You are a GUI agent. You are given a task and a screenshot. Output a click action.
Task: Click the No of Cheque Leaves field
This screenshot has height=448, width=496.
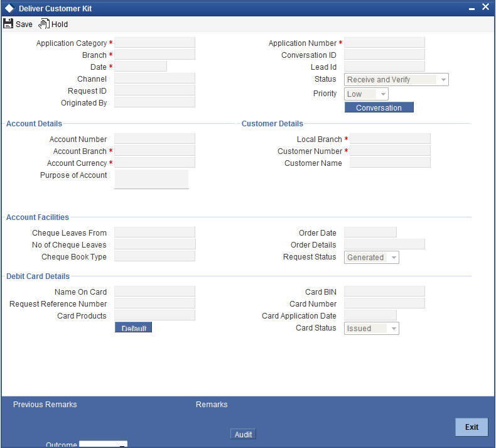(155, 244)
